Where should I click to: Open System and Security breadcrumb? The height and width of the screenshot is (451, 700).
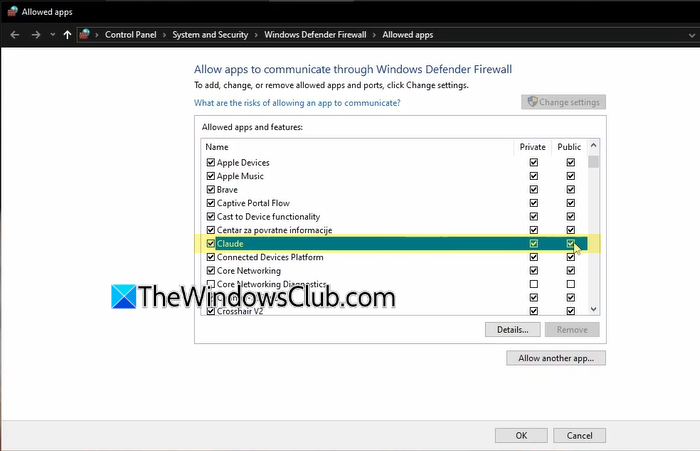point(210,35)
